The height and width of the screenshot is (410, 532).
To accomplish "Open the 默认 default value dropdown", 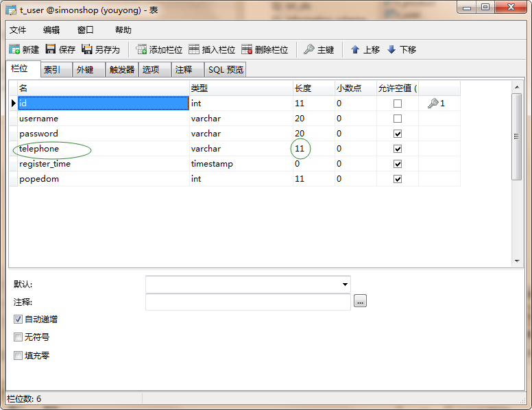I will point(345,285).
